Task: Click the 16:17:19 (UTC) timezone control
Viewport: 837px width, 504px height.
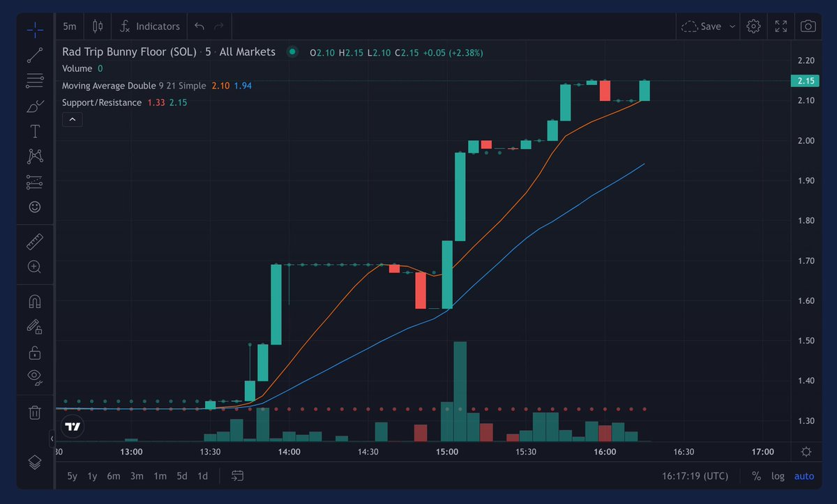Action: point(695,475)
